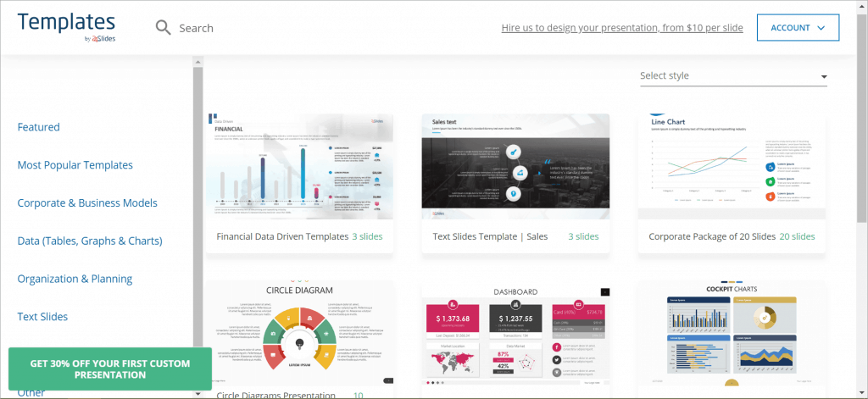This screenshot has height=399, width=868.
Task: Click the 20 slides count label
Action: pos(797,236)
